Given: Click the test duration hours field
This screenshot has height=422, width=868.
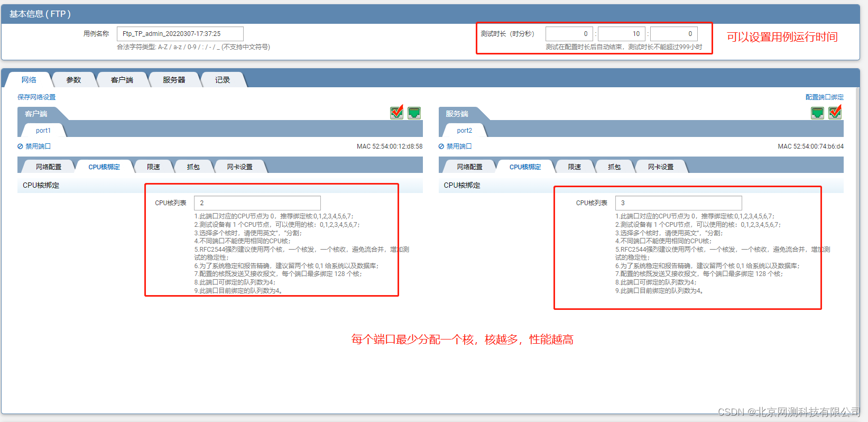Looking at the screenshot, I should coord(569,34).
